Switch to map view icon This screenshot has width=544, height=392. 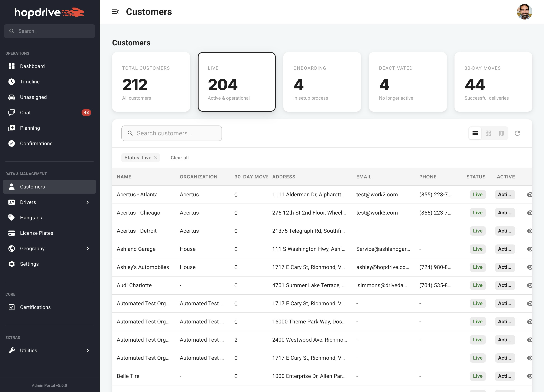click(501, 133)
